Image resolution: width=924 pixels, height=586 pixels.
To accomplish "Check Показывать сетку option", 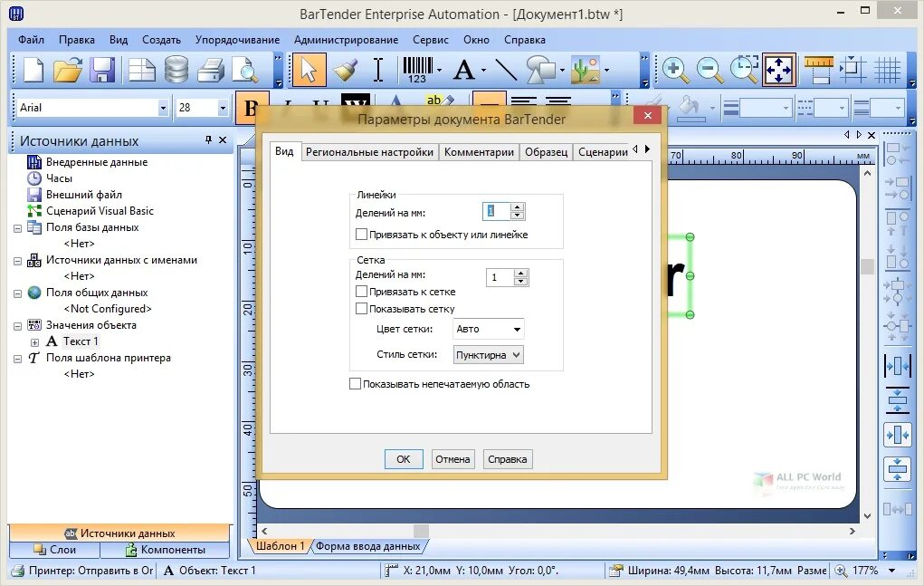I will pos(361,308).
